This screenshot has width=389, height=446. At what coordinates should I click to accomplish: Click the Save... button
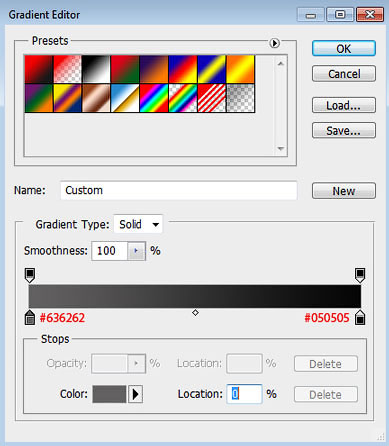[x=344, y=130]
